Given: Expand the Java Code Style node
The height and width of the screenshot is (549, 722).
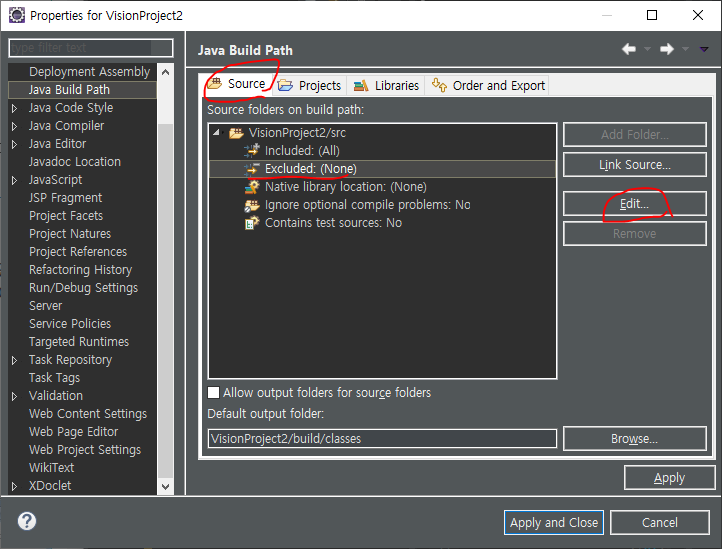Looking at the screenshot, I should (x=14, y=108).
